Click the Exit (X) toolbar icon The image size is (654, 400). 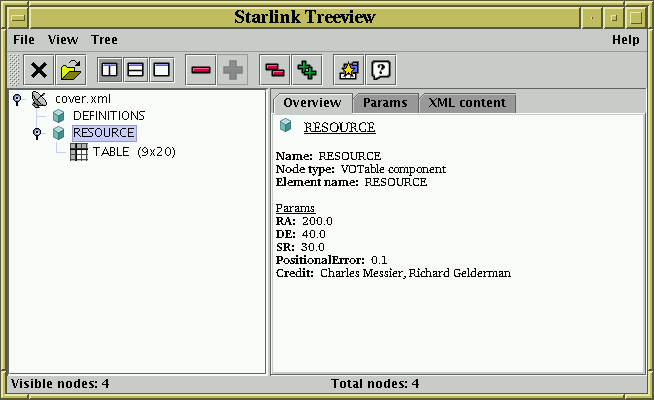(x=39, y=70)
